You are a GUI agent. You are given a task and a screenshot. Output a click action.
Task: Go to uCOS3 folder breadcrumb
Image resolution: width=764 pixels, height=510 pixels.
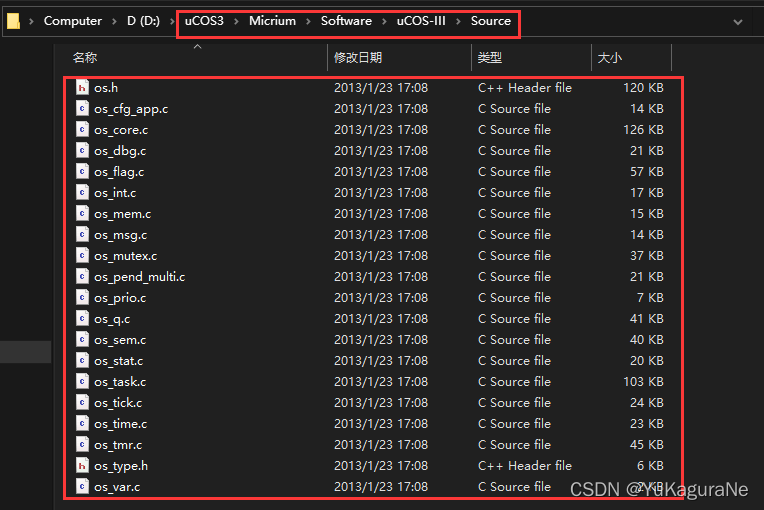click(204, 21)
